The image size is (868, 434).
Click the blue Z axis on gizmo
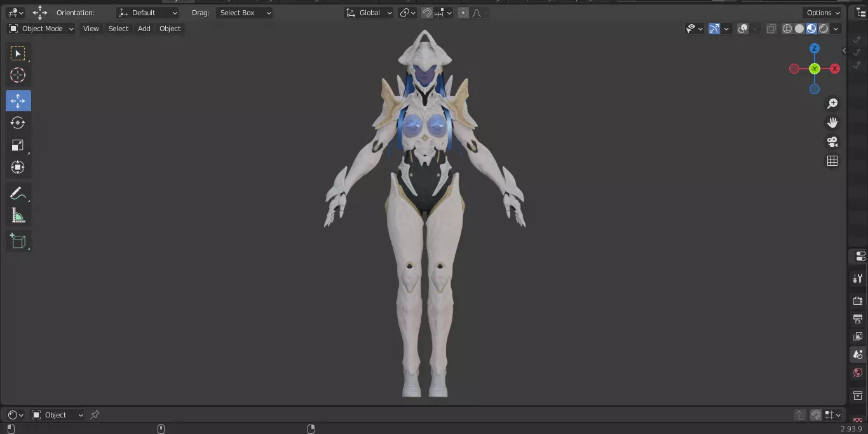click(x=815, y=48)
